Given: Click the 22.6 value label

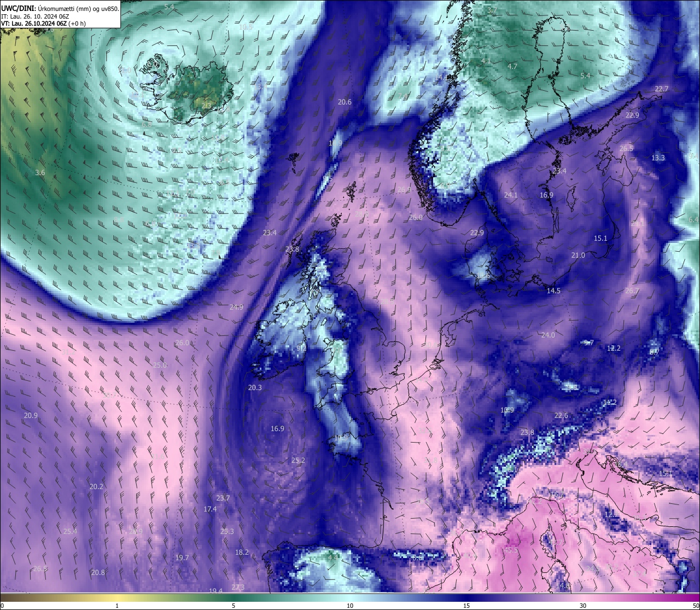Looking at the screenshot, I should tap(561, 416).
